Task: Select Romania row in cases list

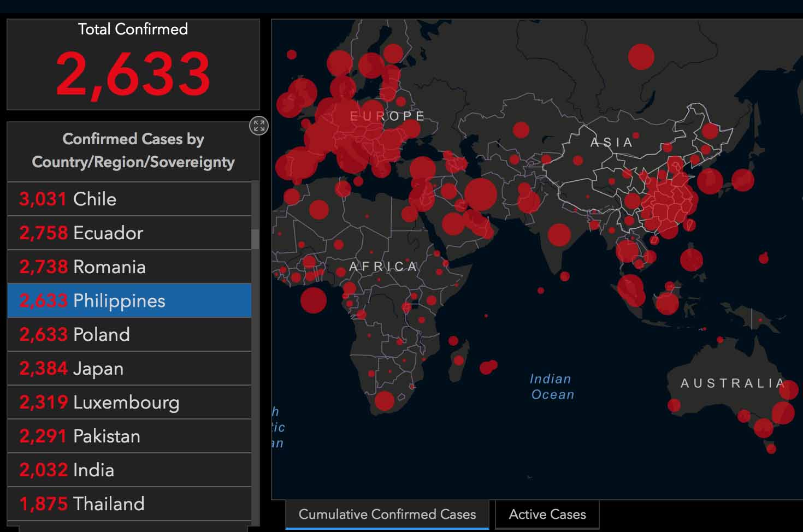Action: click(129, 267)
